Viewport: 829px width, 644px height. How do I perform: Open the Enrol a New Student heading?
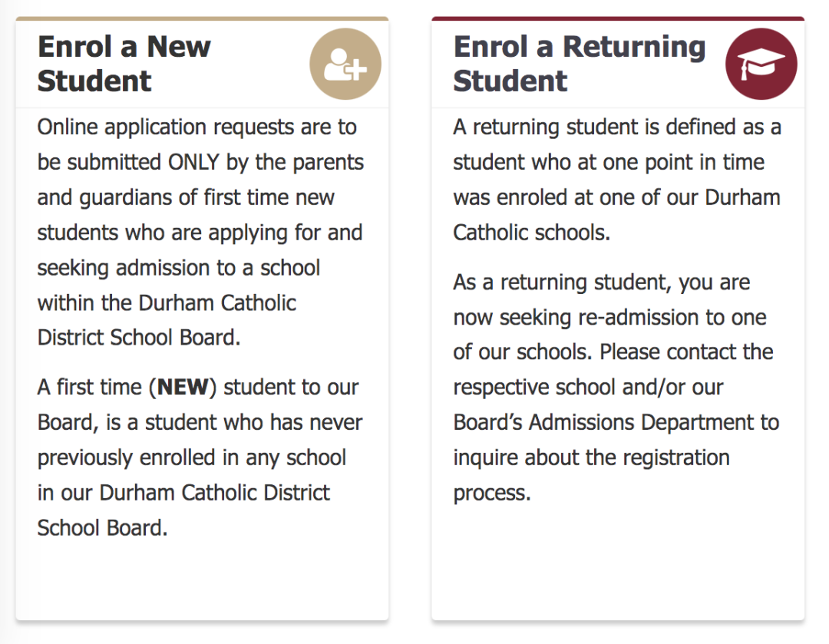(124, 64)
